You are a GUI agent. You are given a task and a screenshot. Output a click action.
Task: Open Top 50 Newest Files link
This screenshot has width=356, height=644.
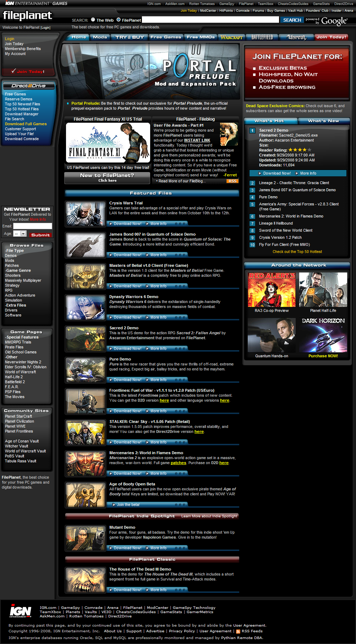coord(22,104)
